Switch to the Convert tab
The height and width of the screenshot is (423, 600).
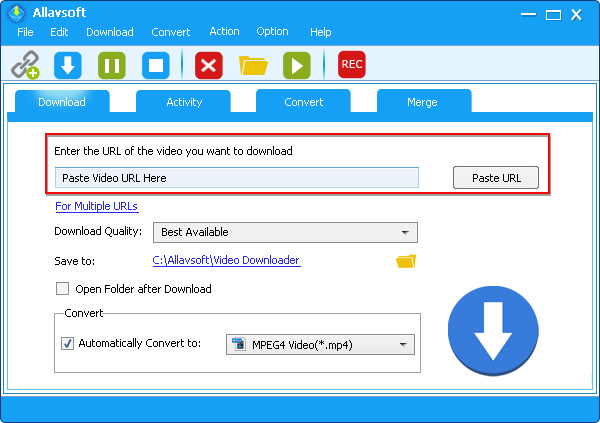tap(303, 102)
